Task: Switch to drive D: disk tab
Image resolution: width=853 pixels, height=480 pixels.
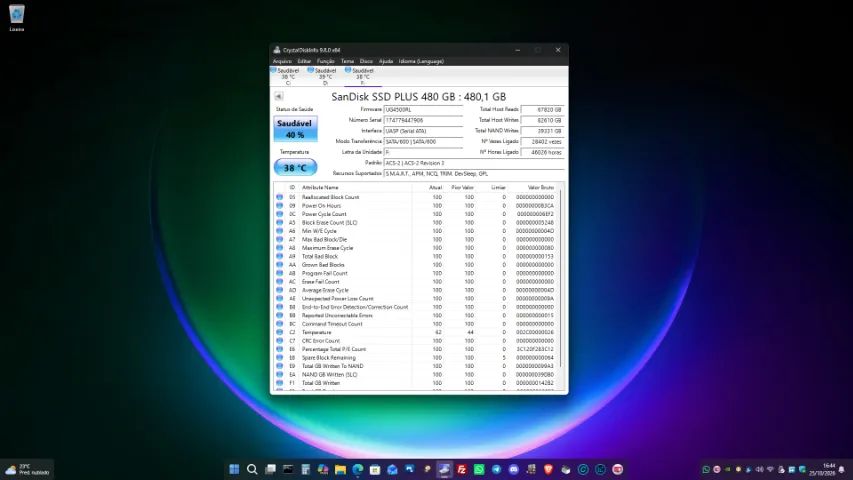Action: tap(324, 77)
